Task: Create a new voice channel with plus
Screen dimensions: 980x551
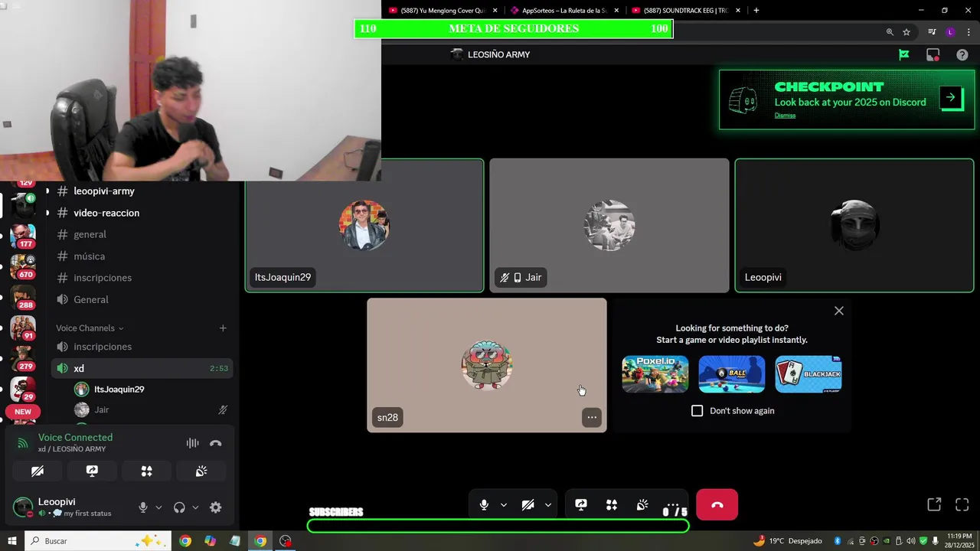Action: 223,328
